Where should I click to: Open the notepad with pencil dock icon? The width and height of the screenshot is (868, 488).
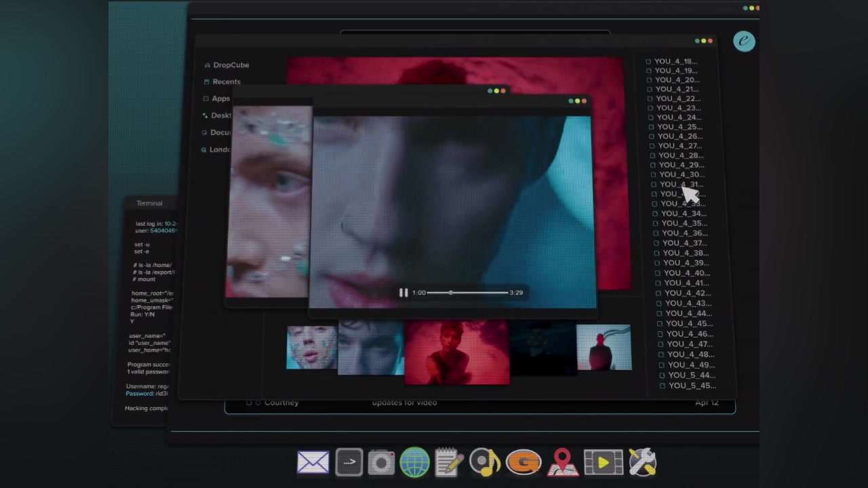(449, 462)
